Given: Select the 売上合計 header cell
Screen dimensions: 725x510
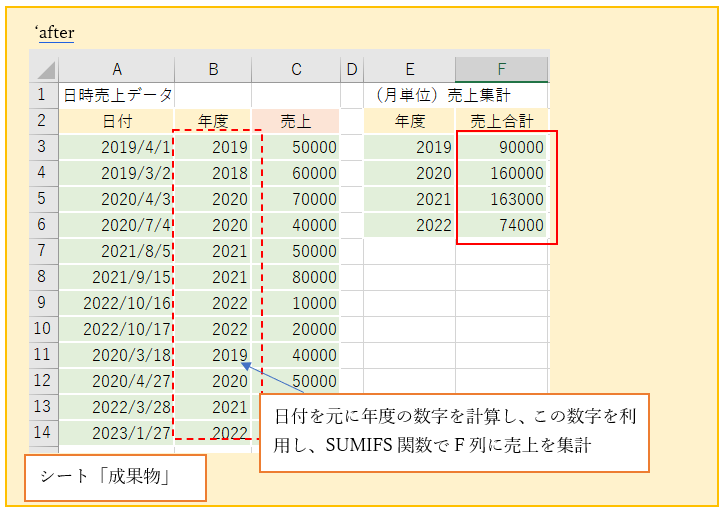Looking at the screenshot, I should tap(501, 121).
